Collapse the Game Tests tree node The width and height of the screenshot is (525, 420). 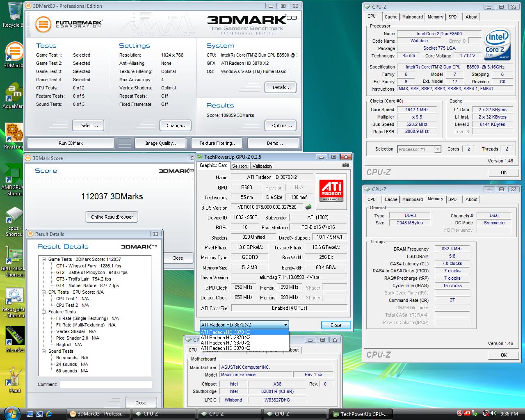click(44, 259)
